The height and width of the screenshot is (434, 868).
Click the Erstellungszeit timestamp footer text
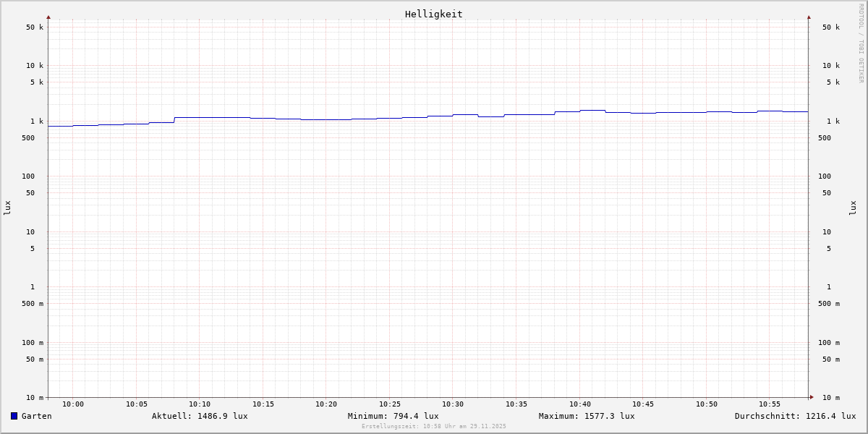434,426
